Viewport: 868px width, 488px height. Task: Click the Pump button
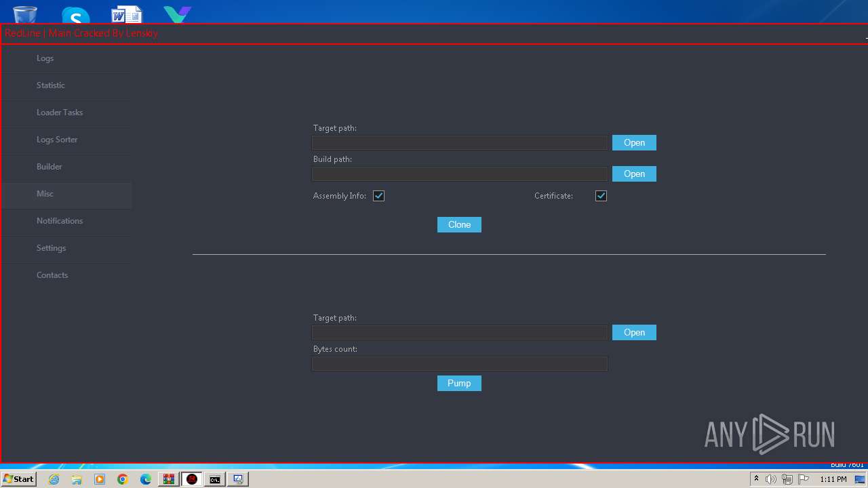coord(459,383)
